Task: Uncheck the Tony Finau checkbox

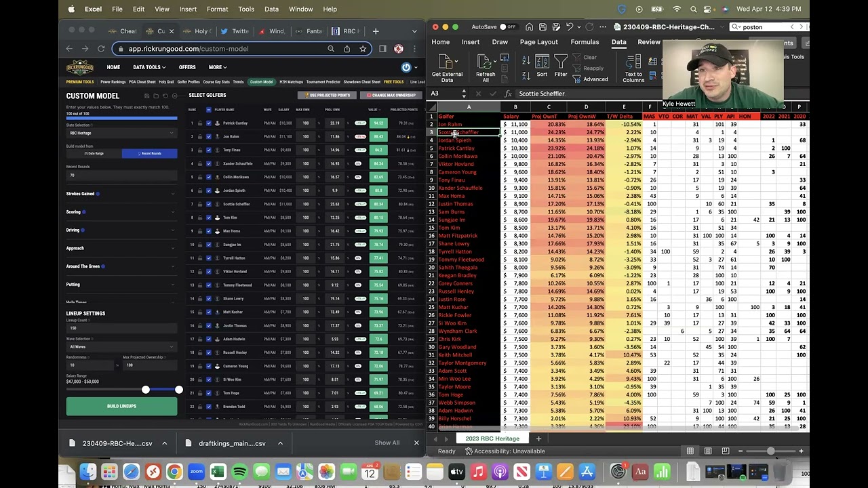Action: pos(208,150)
